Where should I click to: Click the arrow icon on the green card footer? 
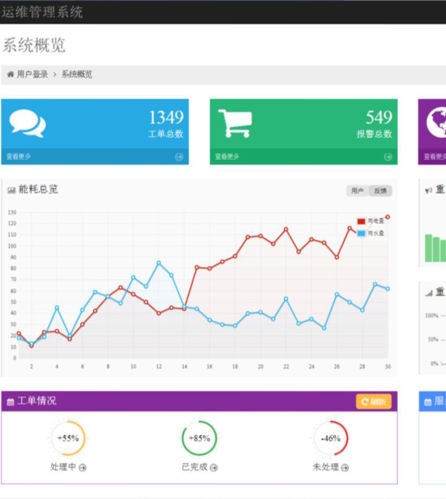click(388, 157)
